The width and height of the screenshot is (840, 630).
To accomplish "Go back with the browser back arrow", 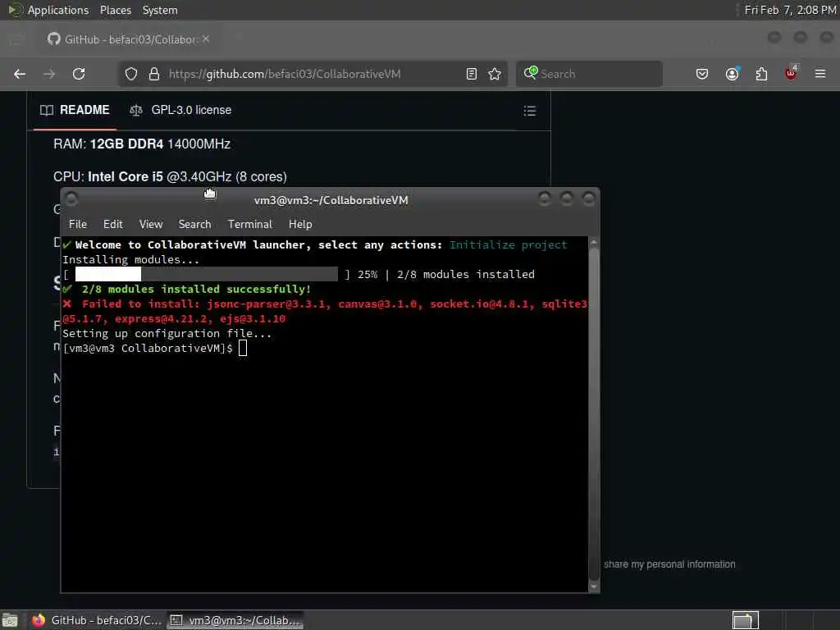I will pyautogui.click(x=20, y=74).
